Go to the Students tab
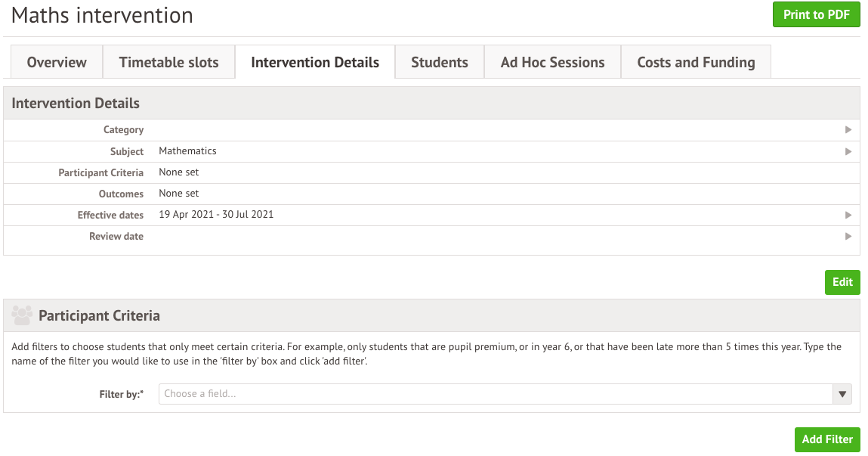The height and width of the screenshot is (456, 868). pos(440,63)
